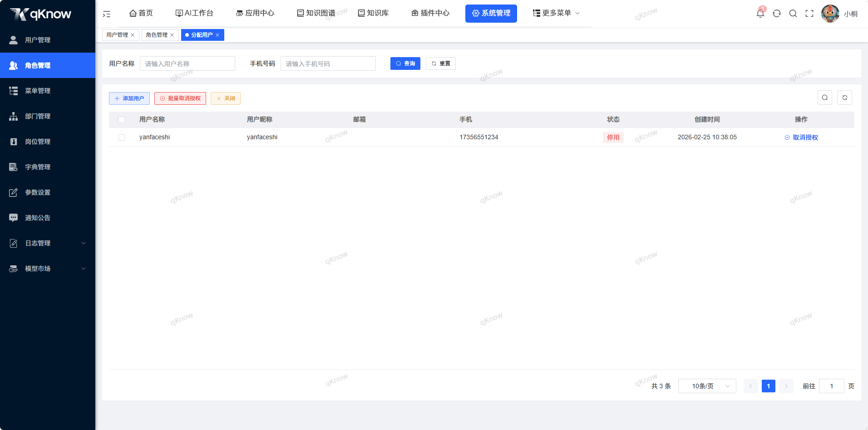Open 菜单管理 in the sidebar
Screen dimensions: 868x430
(48, 91)
